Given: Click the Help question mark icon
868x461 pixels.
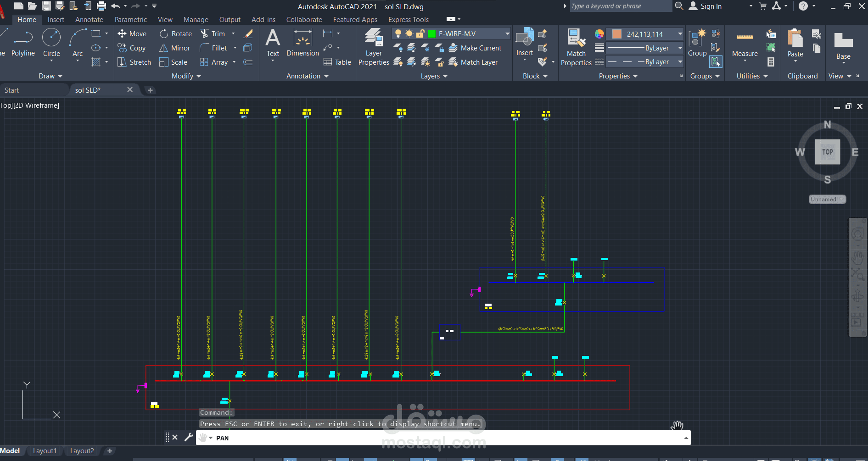Looking at the screenshot, I should click(x=803, y=6).
